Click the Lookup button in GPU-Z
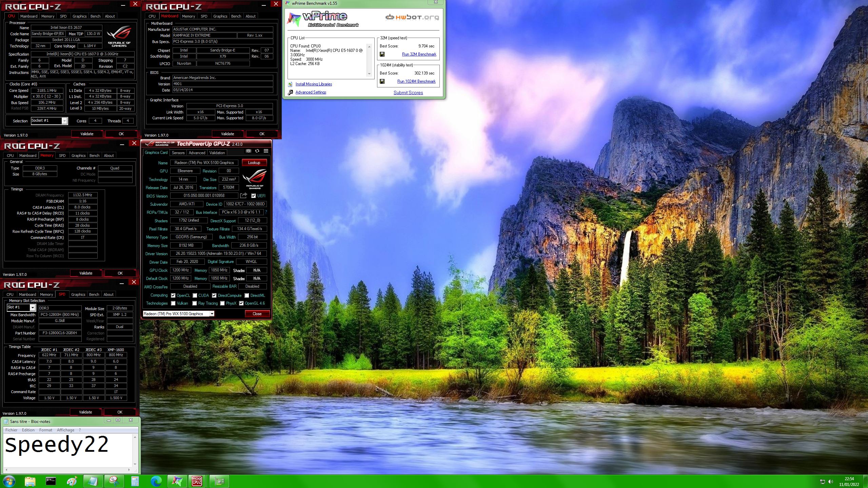The height and width of the screenshot is (488, 868). 254,163
